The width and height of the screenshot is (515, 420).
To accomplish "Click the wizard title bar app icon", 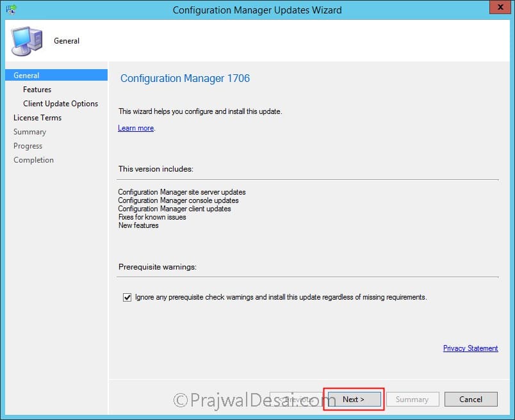I will (x=11, y=10).
